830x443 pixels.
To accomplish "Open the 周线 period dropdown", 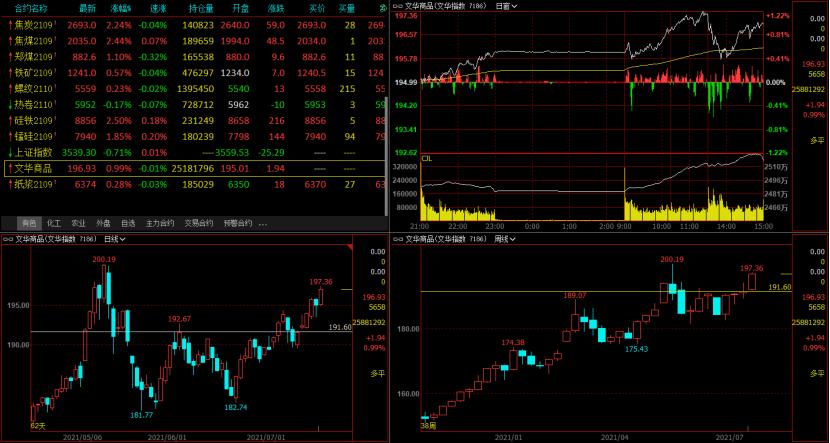I will point(506,239).
